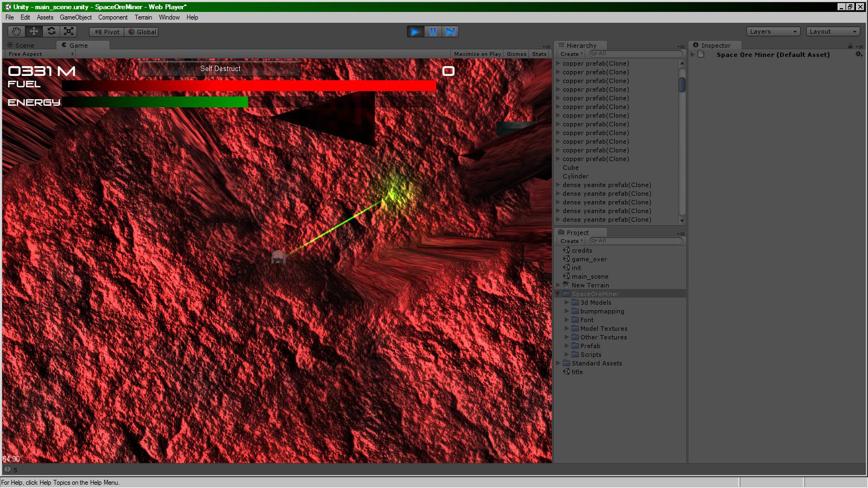Toggle Pivot handle position mode
The height and width of the screenshot is (488, 868).
[x=107, y=32]
